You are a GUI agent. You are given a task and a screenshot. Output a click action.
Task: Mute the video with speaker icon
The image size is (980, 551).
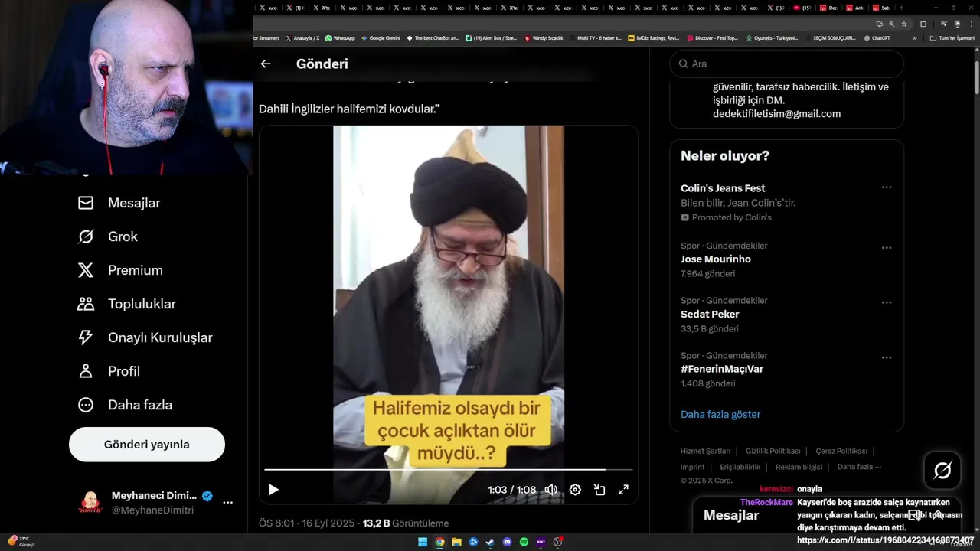coord(550,490)
